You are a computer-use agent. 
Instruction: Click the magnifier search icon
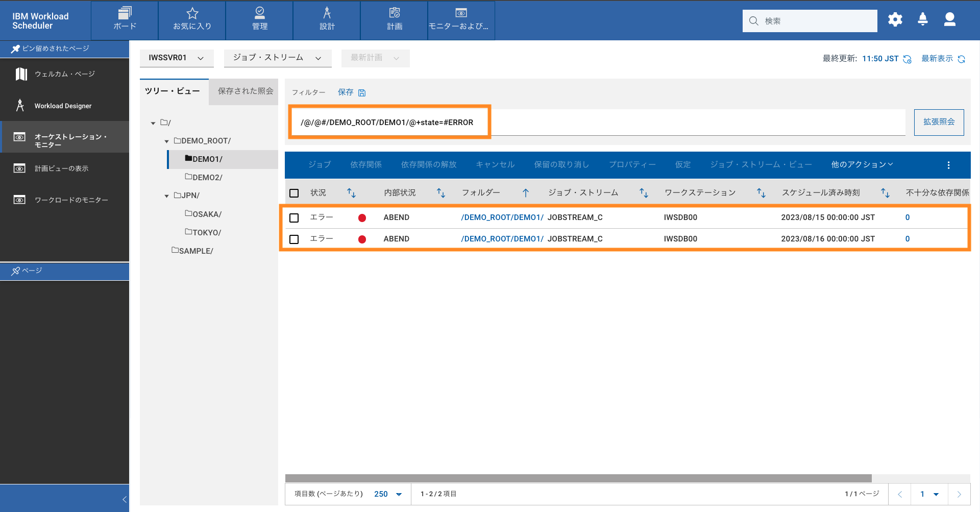pyautogui.click(x=753, y=21)
